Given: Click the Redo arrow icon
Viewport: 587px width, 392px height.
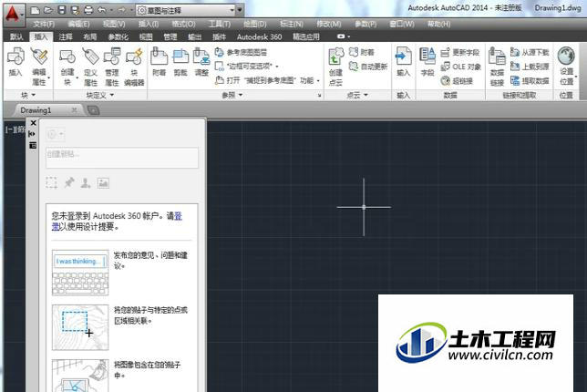Looking at the screenshot, I should 121,10.
